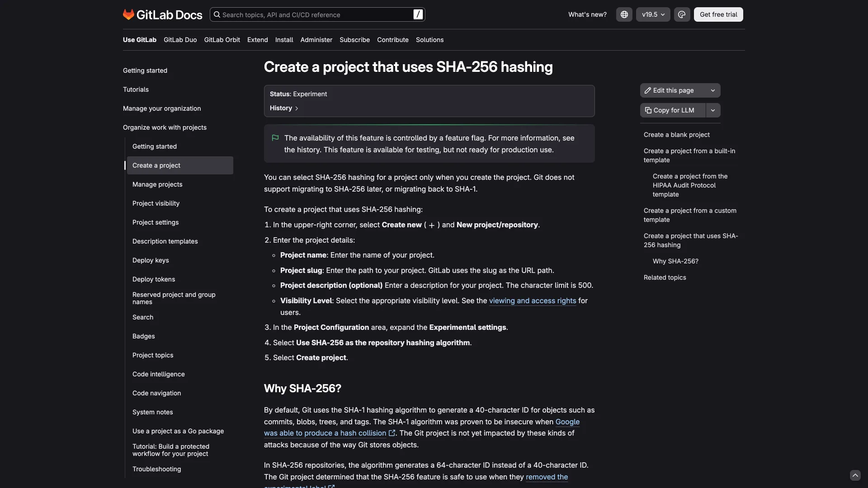Open Troubleshooting in the sidebar

point(157,469)
